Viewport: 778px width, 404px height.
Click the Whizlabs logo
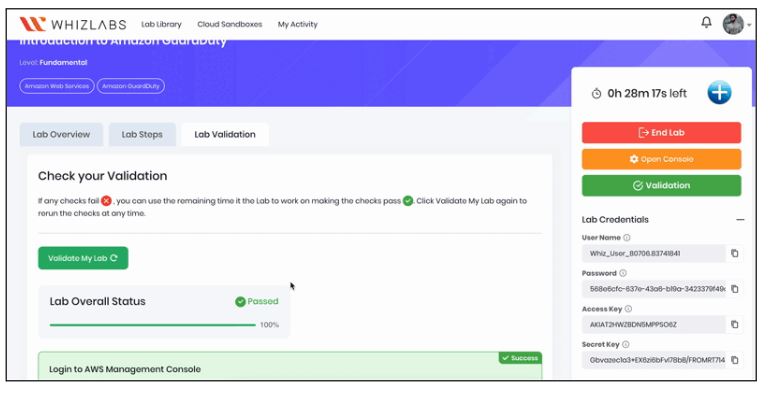click(x=73, y=24)
